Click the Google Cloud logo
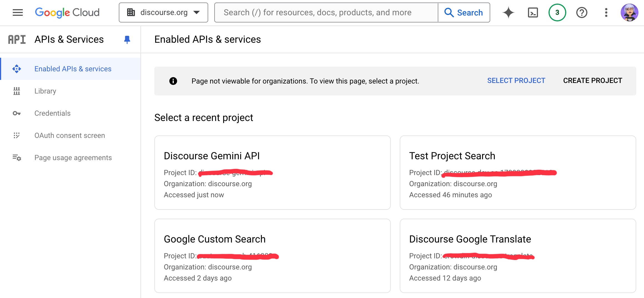Image resolution: width=644 pixels, height=298 pixels. (67, 12)
